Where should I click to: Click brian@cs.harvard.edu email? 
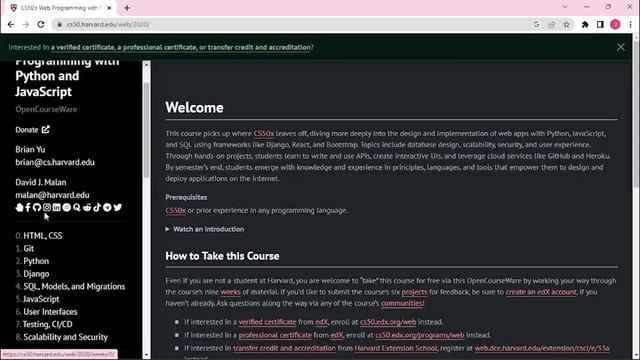click(x=55, y=162)
